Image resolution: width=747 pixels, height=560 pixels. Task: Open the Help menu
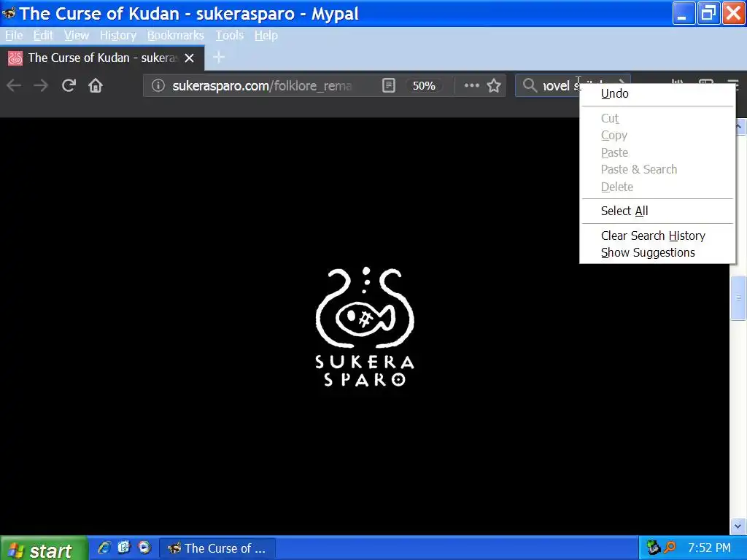266,35
